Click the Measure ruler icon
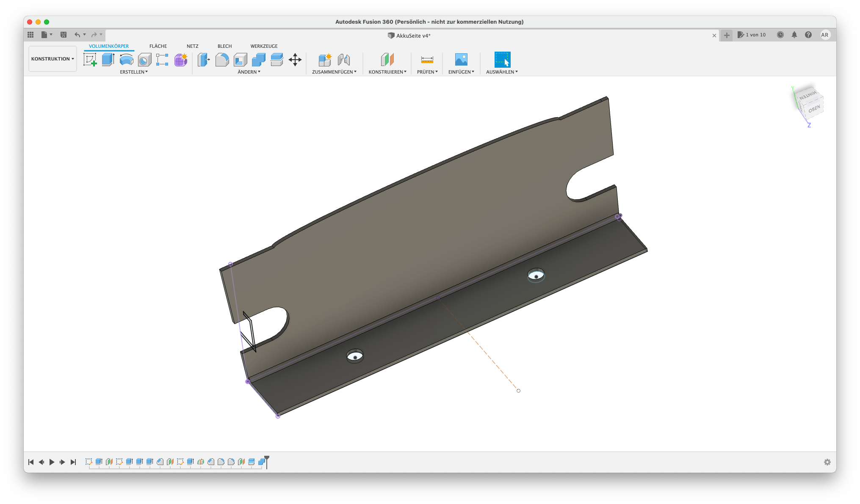860x504 pixels. 427,60
